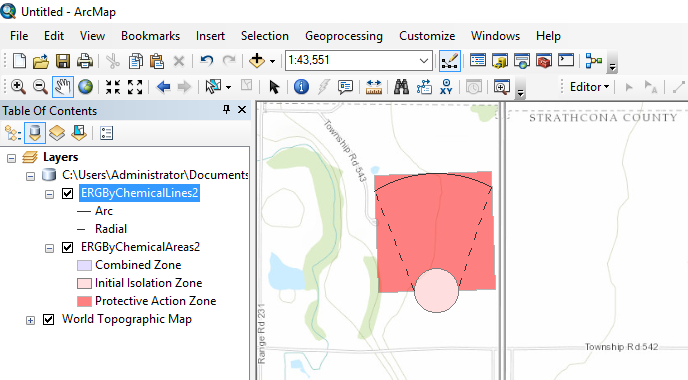The width and height of the screenshot is (688, 380).
Task: Print the current map
Action: pyautogui.click(x=85, y=61)
